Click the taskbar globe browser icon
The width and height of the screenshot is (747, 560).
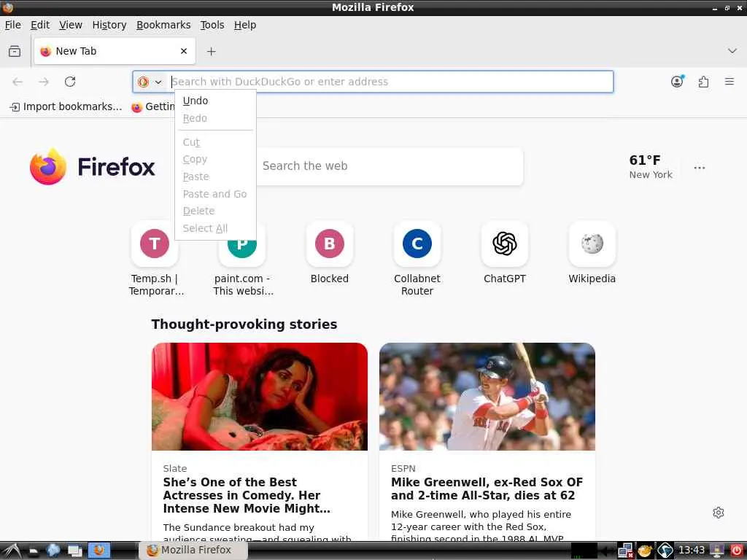coord(53,551)
